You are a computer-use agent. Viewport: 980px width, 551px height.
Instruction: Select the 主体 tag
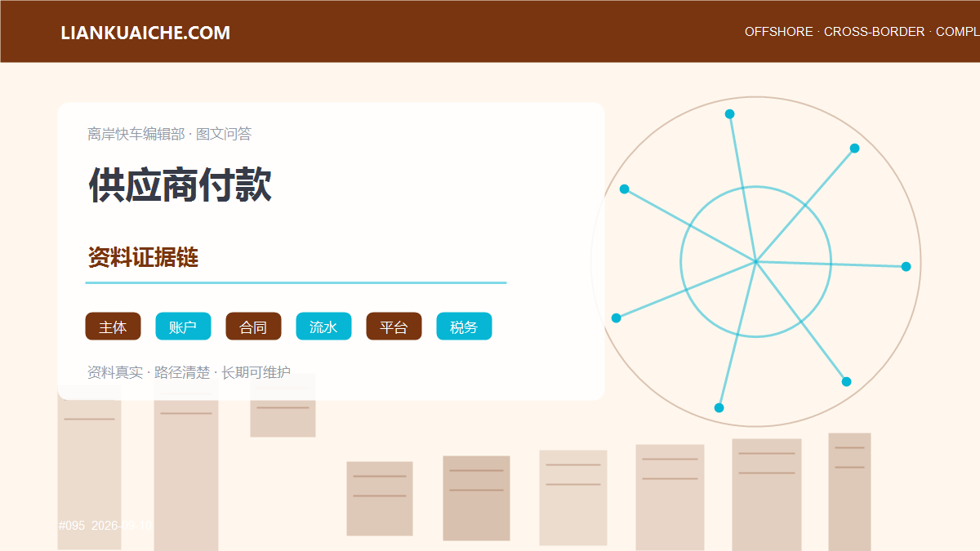coord(113,327)
